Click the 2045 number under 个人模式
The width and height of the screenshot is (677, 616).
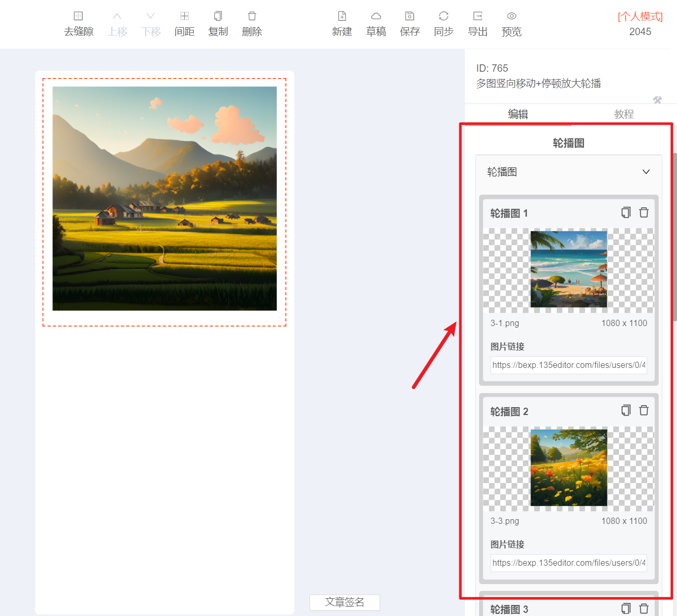640,32
